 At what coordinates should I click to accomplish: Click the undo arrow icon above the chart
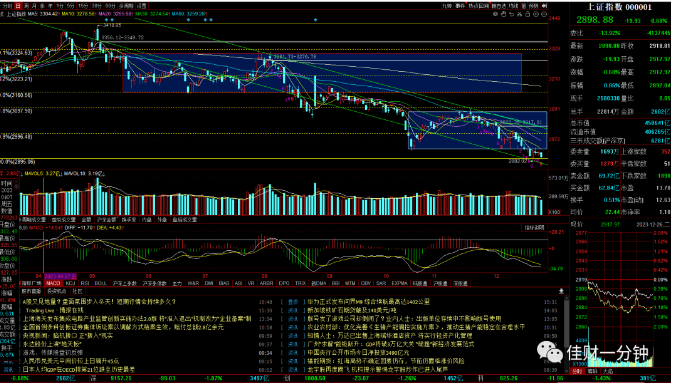[511, 14]
